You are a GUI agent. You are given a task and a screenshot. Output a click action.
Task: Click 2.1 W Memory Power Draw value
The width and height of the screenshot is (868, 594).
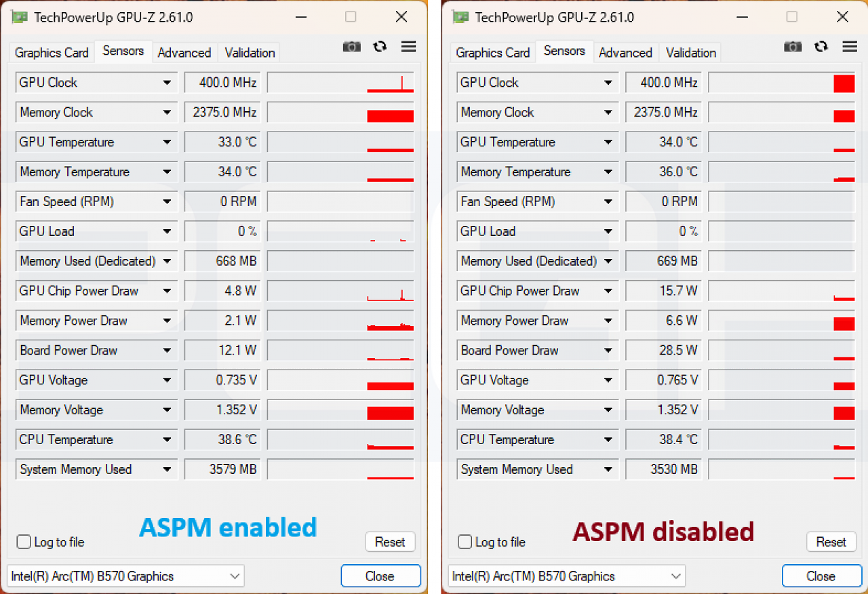click(x=222, y=321)
